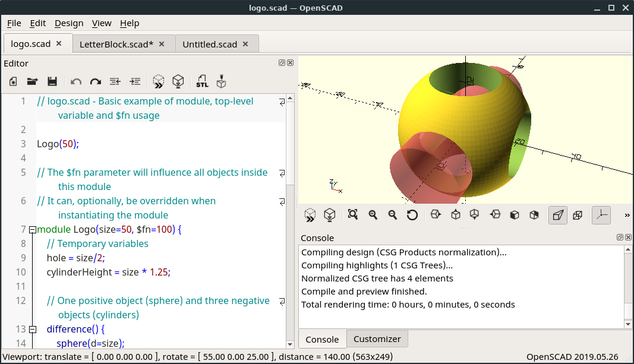Click the Export as STL icon
Image resolution: width=634 pixels, height=364 pixels.
click(202, 81)
